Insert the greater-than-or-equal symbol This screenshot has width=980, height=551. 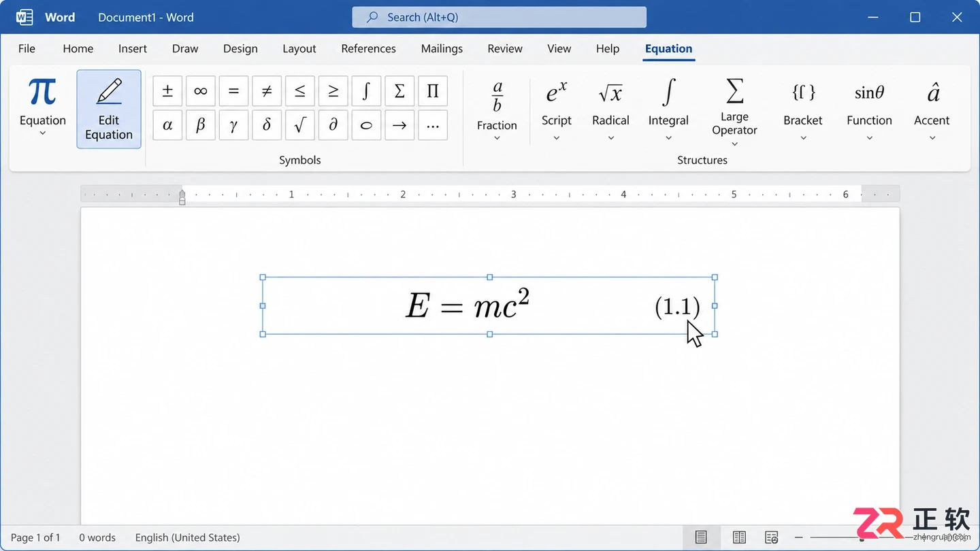pos(333,91)
